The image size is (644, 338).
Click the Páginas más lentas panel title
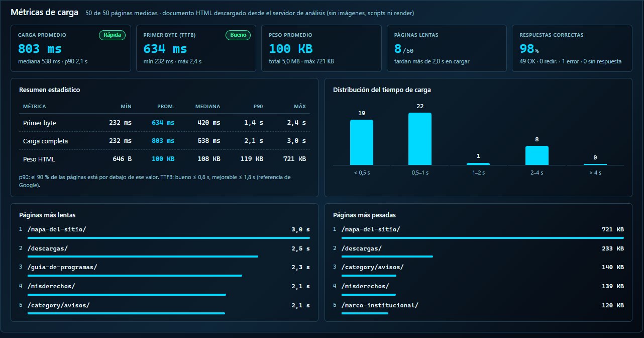47,215
